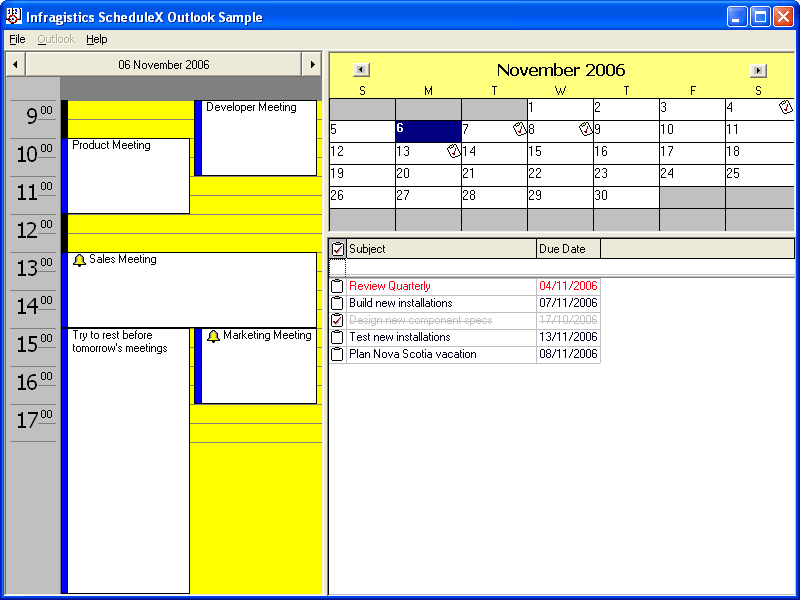Screen dimensions: 800x600
Task: Select November 22 in the month calendar
Action: coord(560,175)
